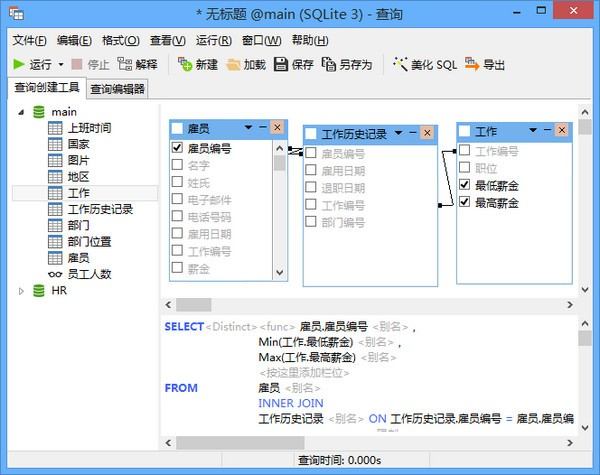
Task: Uncheck the 最低薪金 checkbox
Action: (x=465, y=184)
